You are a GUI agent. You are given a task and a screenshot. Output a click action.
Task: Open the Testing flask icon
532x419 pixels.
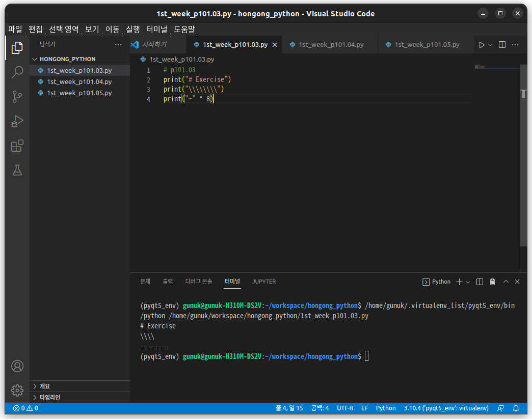point(17,170)
